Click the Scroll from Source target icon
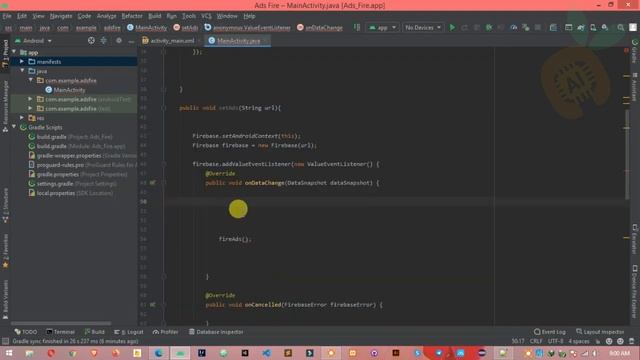The width and height of the screenshot is (640, 360). point(91,40)
